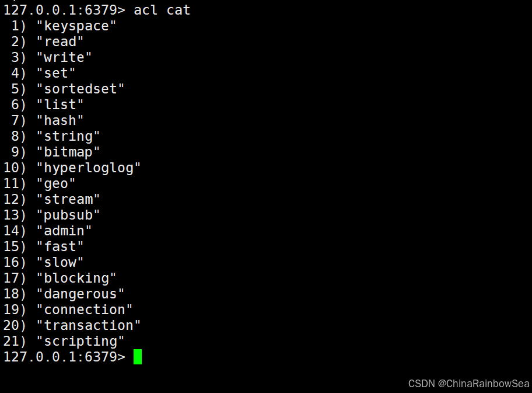Select the "read" output line
Image resolution: width=532 pixels, height=393 pixels.
[x=60, y=41]
